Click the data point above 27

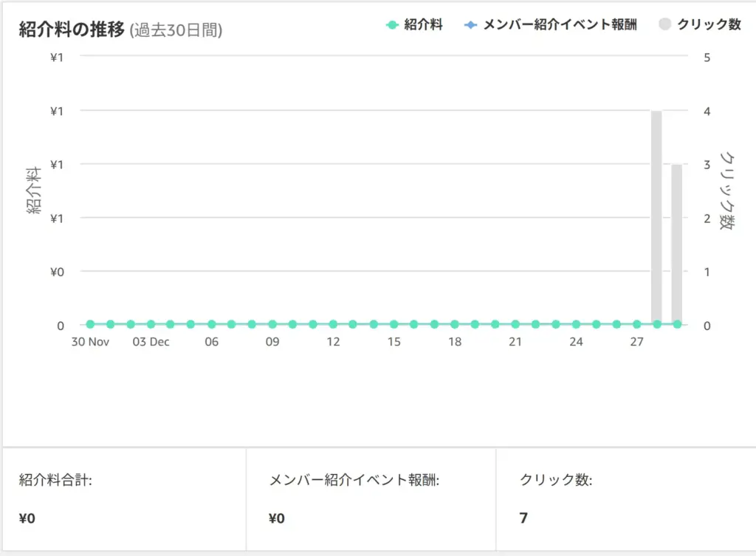tap(636, 324)
